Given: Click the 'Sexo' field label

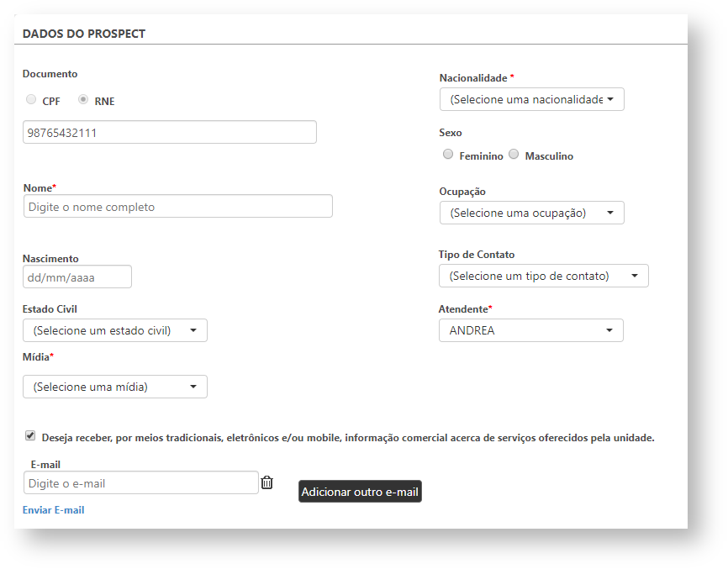Looking at the screenshot, I should 451,133.
